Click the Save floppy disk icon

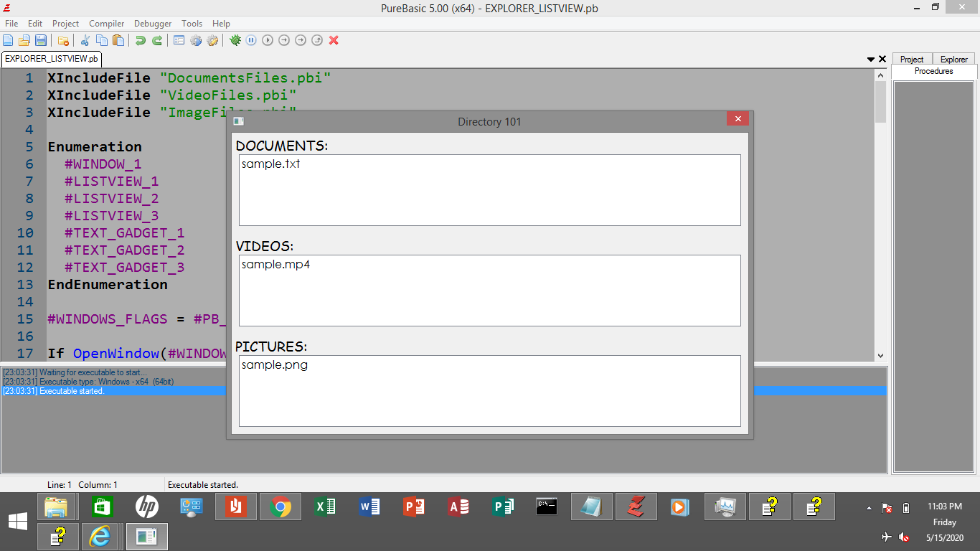(41, 40)
